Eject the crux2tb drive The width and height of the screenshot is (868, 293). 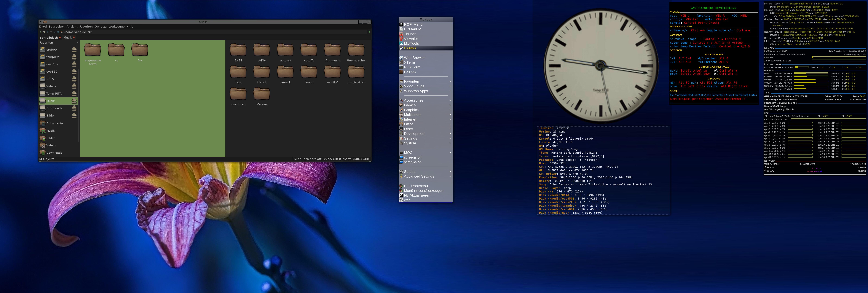74,64
